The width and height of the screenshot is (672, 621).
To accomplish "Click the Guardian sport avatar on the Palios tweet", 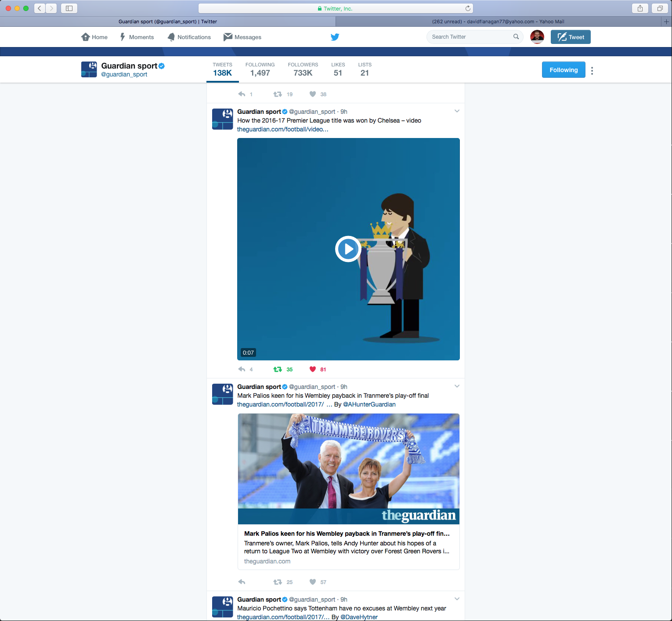I will click(x=223, y=394).
